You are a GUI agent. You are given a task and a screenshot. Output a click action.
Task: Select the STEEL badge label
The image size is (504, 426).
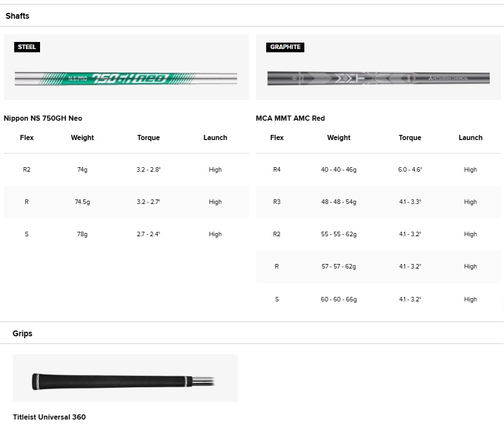[x=27, y=47]
